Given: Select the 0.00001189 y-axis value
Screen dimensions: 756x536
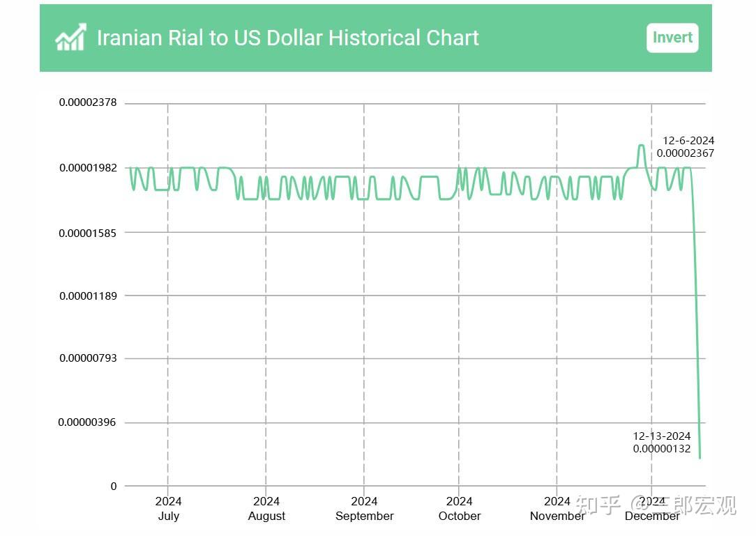Looking at the screenshot, I should (88, 296).
